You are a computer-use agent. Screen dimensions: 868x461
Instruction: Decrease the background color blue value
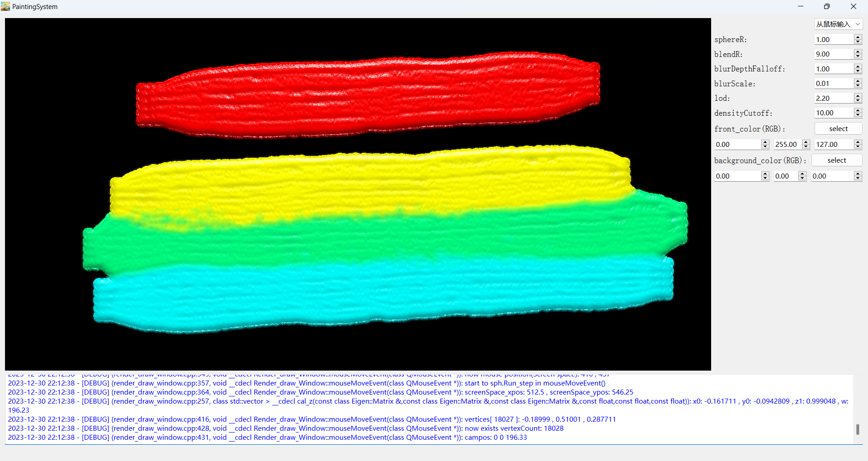[858, 179]
